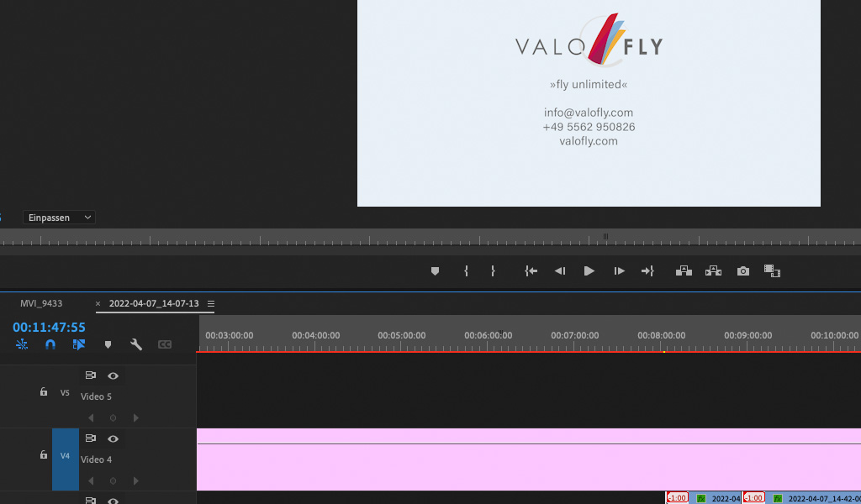861x504 pixels.
Task: Lock the Video 4 track
Action: coord(44,454)
